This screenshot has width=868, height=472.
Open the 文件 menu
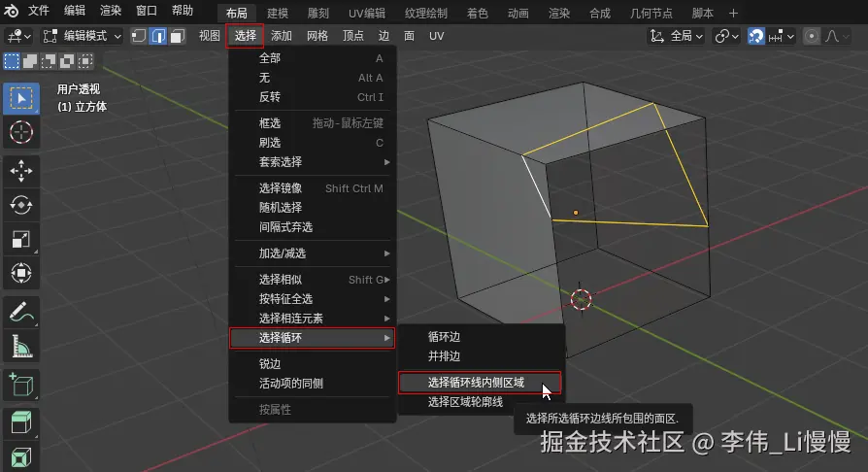pyautogui.click(x=39, y=11)
